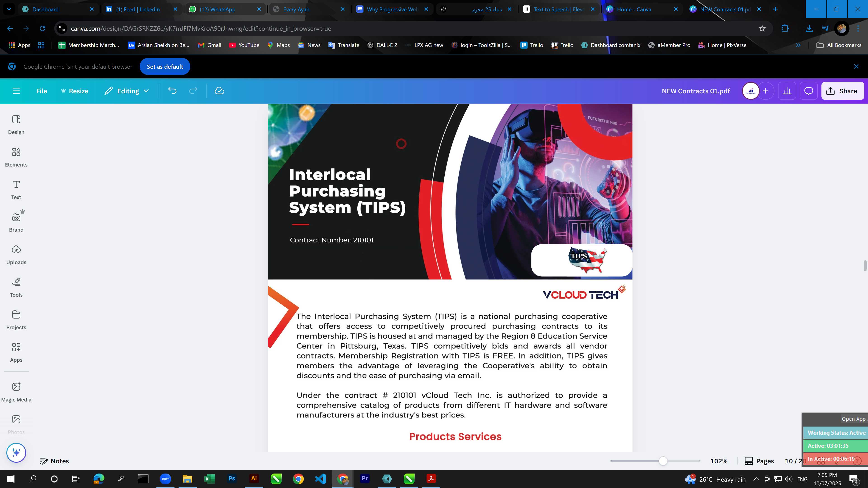This screenshot has height=488, width=868.
Task: Open YouTube bookmark
Action: [x=244, y=45]
